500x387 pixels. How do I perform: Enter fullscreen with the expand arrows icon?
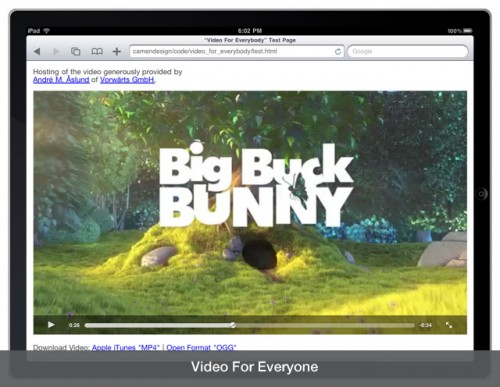click(x=449, y=325)
